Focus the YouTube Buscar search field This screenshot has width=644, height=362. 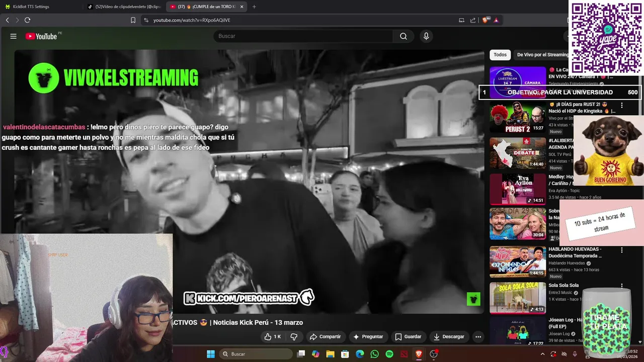click(303, 36)
